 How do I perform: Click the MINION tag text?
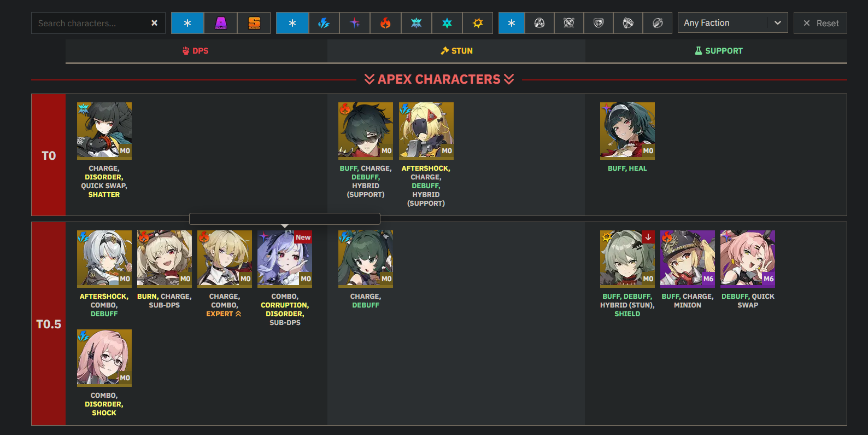688,305
